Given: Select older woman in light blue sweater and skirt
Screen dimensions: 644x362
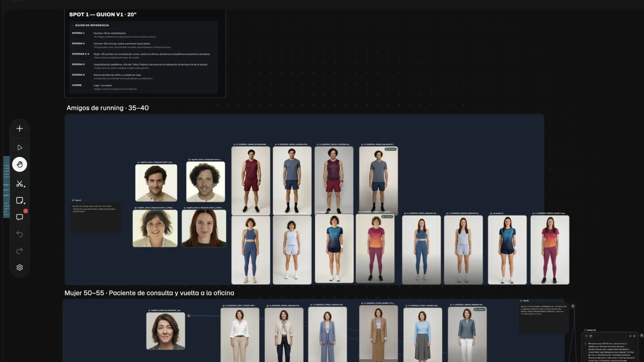Looking at the screenshot, I should pos(423,335).
